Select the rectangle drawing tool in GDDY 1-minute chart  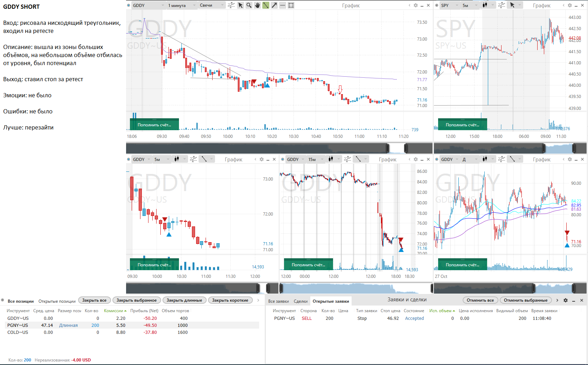291,5
